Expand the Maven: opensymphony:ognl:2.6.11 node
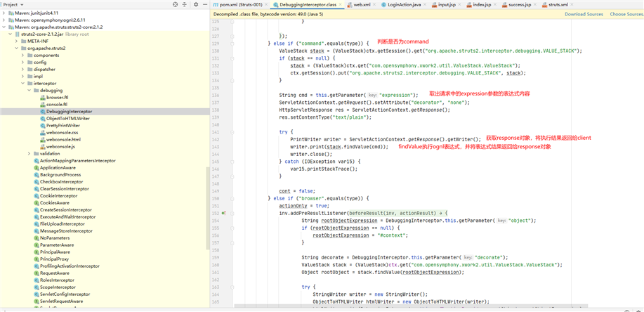Screen dimensions: 644x312 coord(4,20)
